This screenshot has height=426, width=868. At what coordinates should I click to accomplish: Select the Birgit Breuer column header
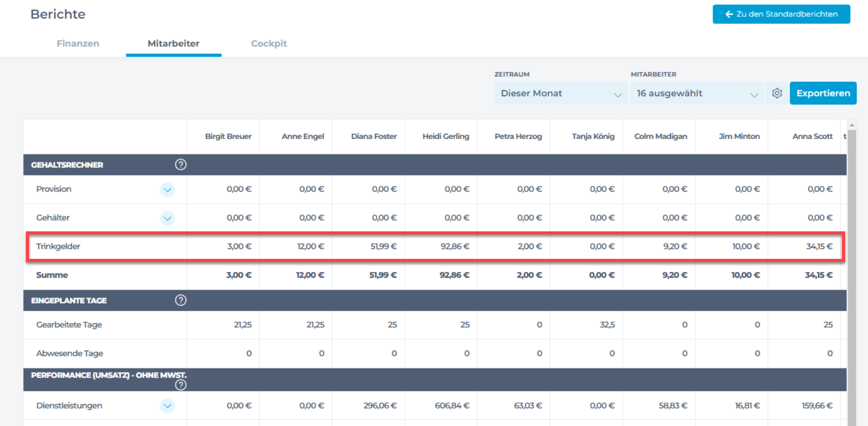click(228, 136)
